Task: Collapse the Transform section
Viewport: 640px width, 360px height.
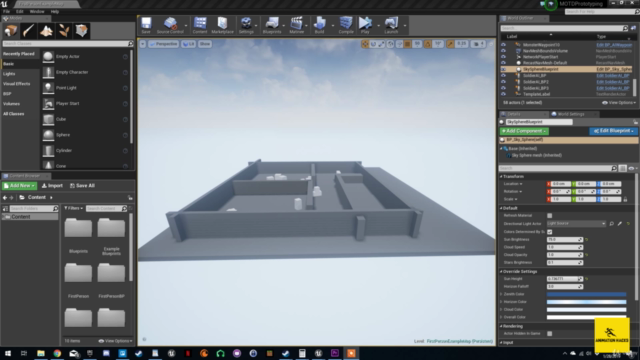Action: (x=501, y=176)
